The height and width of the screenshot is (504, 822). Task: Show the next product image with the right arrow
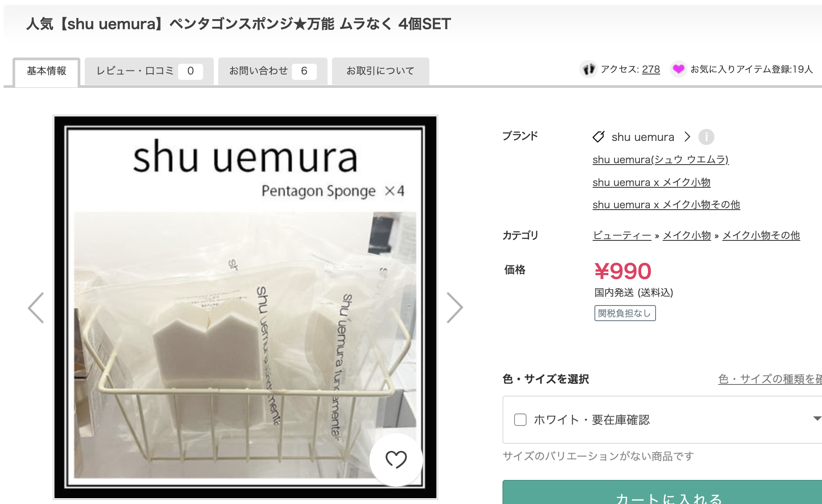point(455,308)
